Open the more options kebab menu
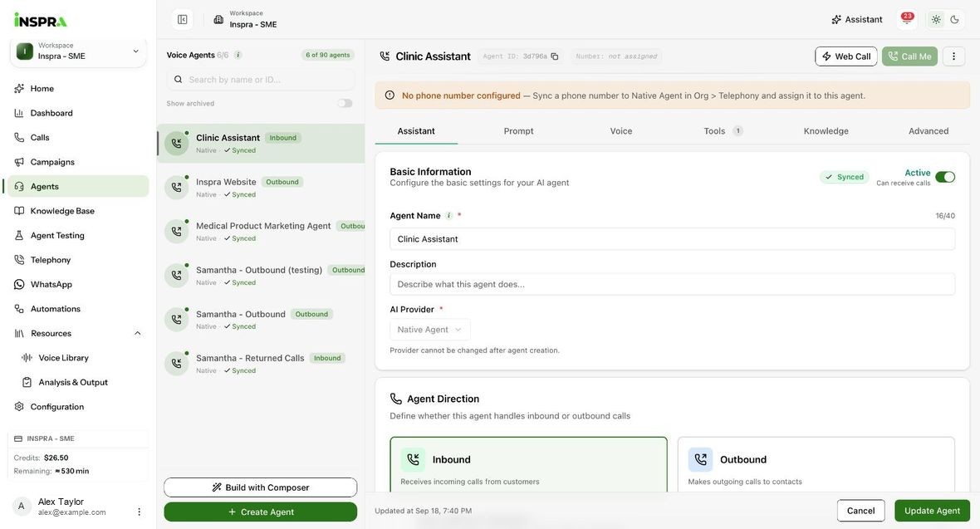The height and width of the screenshot is (529, 980). click(x=953, y=56)
